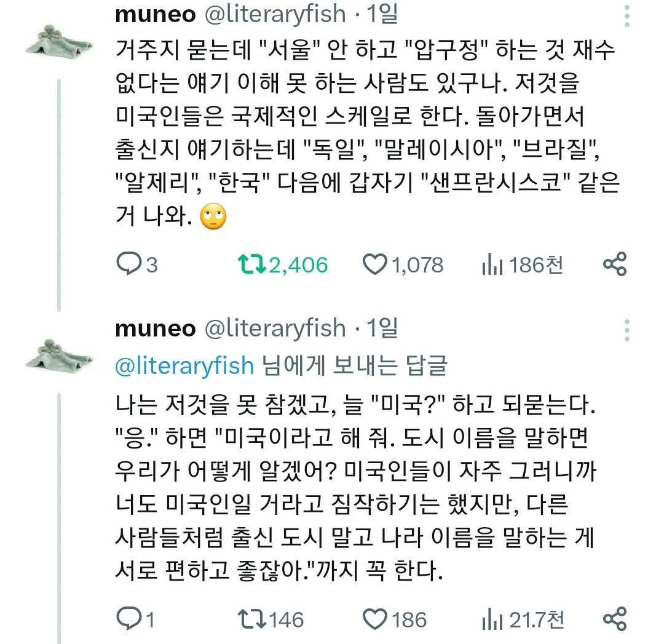Retweet the second tweet with 146 retweets
The width and height of the screenshot is (664, 644).
(x=251, y=619)
